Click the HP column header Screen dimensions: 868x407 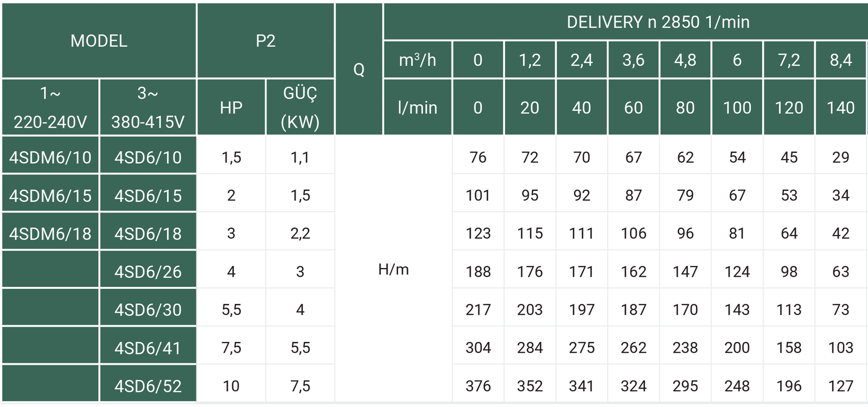(x=231, y=107)
